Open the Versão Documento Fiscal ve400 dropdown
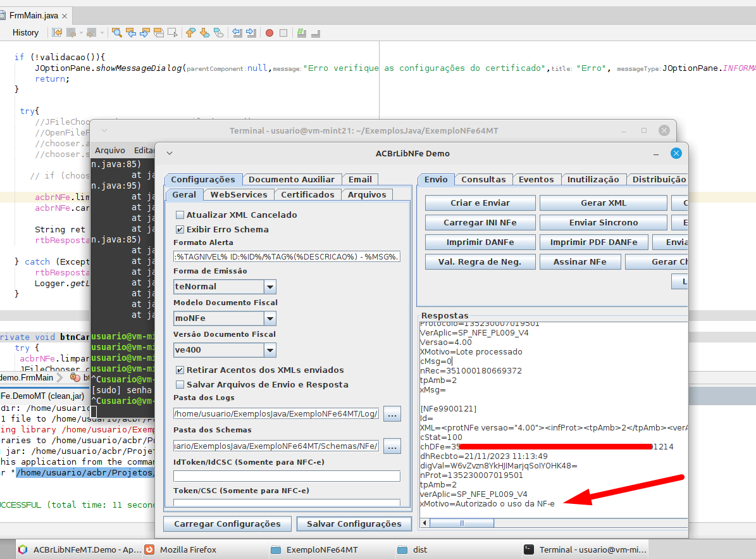This screenshot has width=756, height=559. [270, 350]
